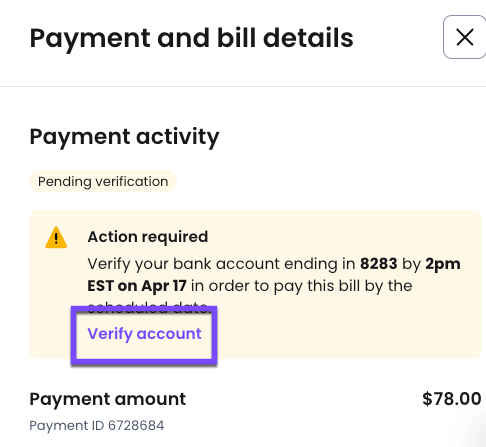Click the bold EST on Apr 17 text
486x447 pixels.
click(x=137, y=286)
